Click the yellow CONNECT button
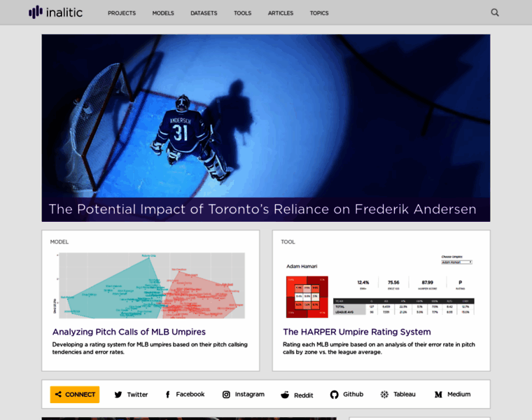Screen dimensions: 532x420 pyautogui.click(x=75, y=395)
